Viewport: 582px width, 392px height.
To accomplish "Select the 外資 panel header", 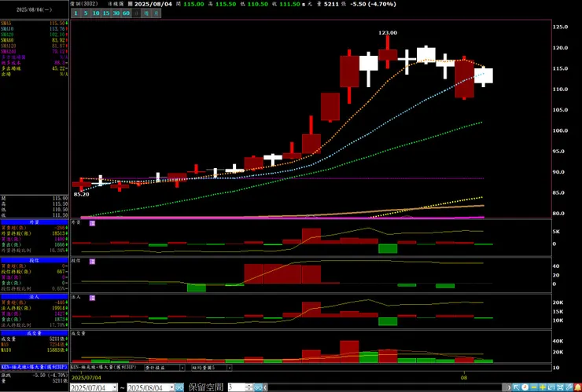I will point(34,222).
